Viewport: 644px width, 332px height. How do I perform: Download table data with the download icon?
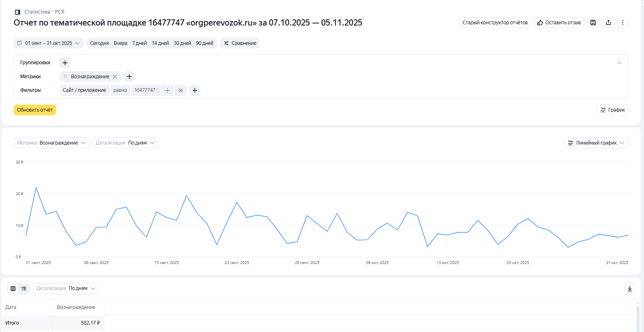630,289
